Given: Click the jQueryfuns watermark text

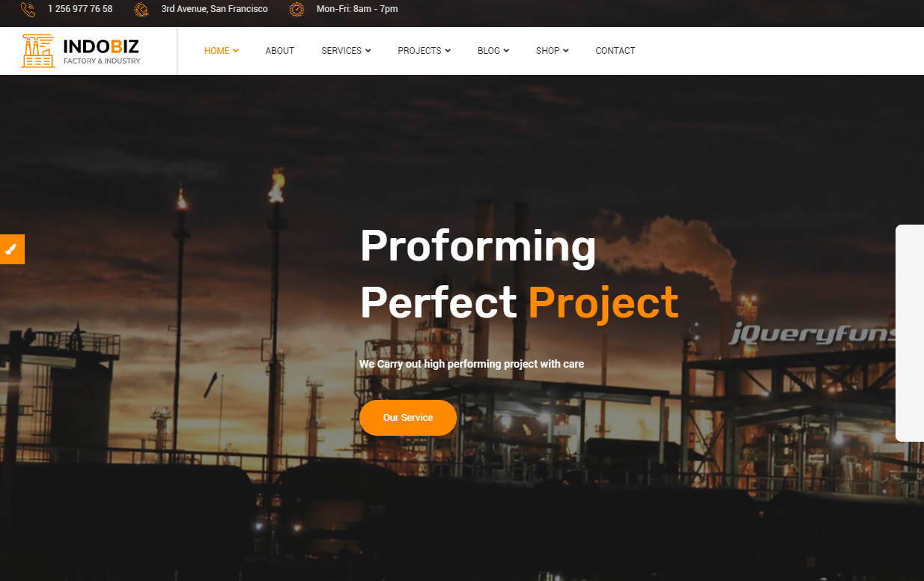Looking at the screenshot, I should 812,333.
